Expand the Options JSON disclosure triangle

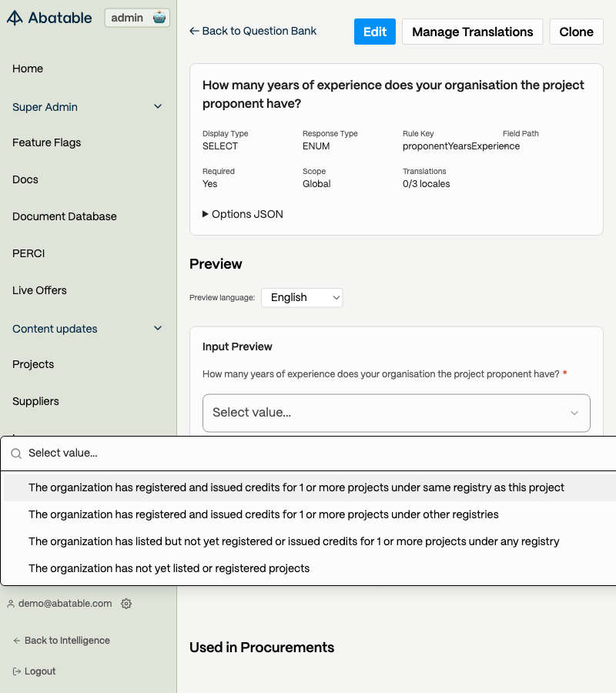tap(206, 214)
